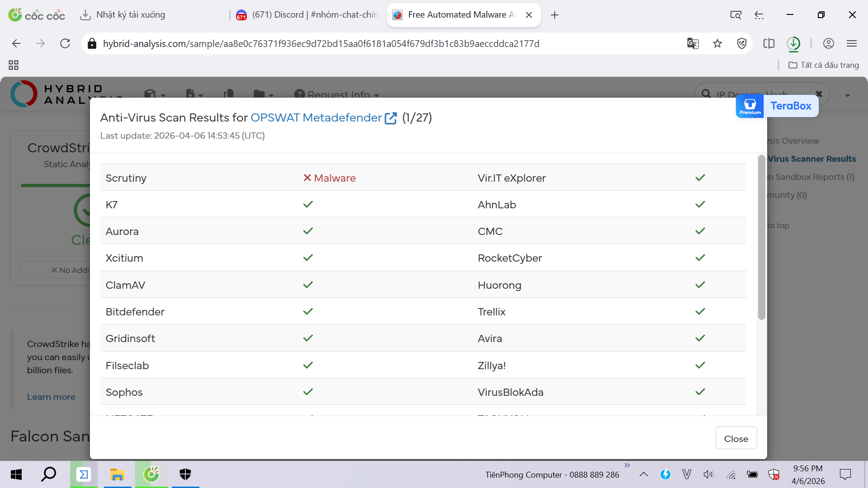Open OPSWAT Metadefender external link icon
The height and width of the screenshot is (488, 868).
(x=391, y=118)
